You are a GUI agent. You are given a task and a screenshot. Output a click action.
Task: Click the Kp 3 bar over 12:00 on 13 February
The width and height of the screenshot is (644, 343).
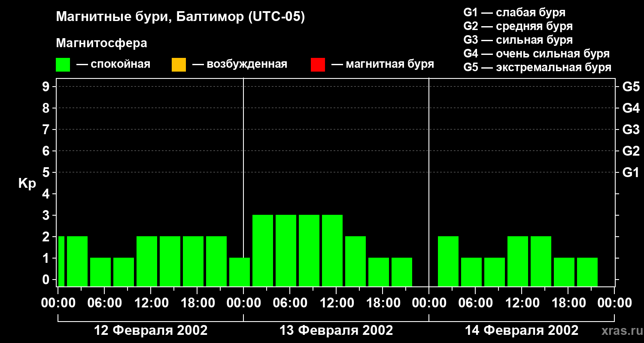(332, 250)
